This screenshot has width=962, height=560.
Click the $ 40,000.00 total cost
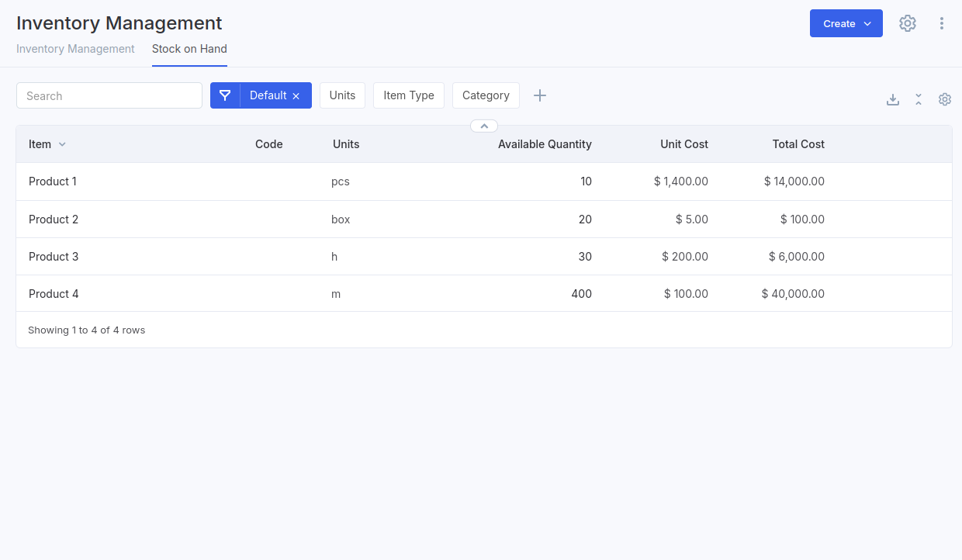click(793, 294)
